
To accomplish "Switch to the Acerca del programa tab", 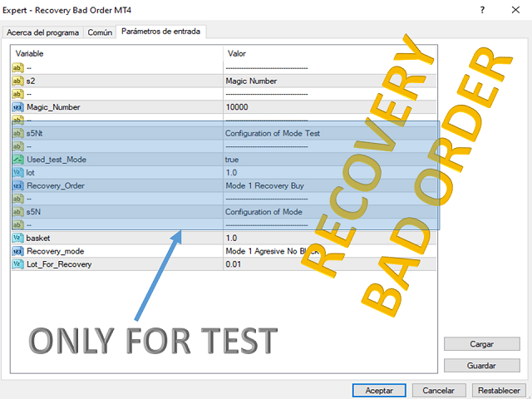I will pos(42,32).
